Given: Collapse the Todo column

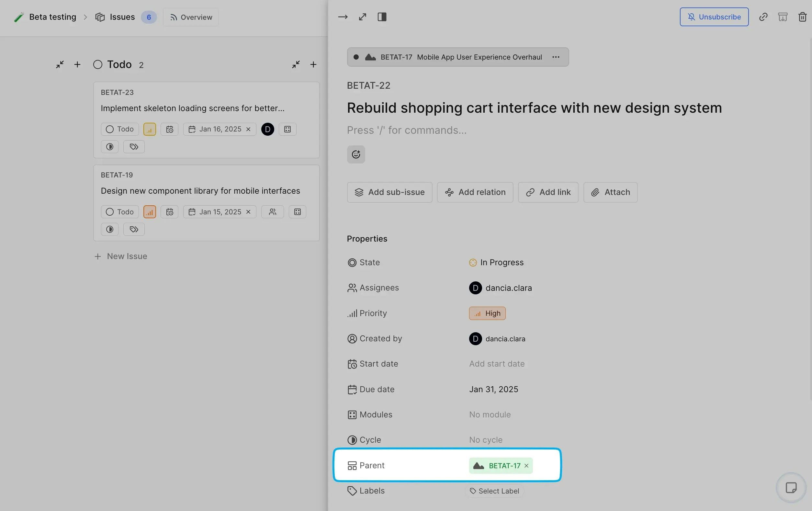Looking at the screenshot, I should [x=60, y=64].
